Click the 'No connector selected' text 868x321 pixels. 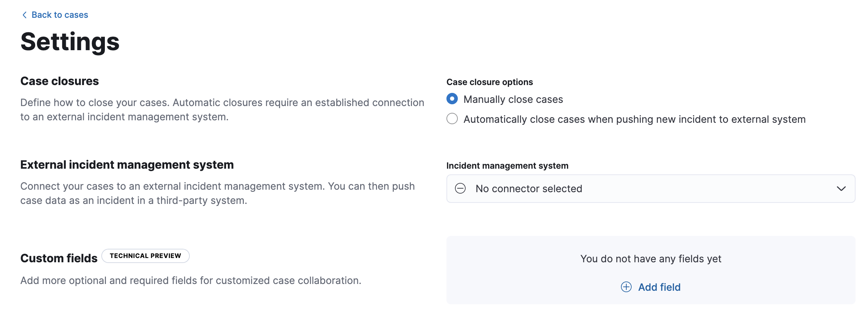[x=529, y=189]
